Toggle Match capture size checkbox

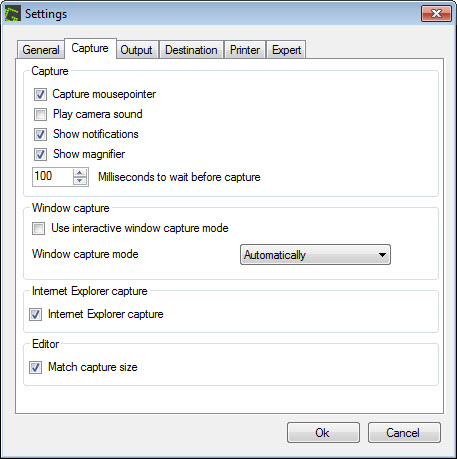coord(35,367)
